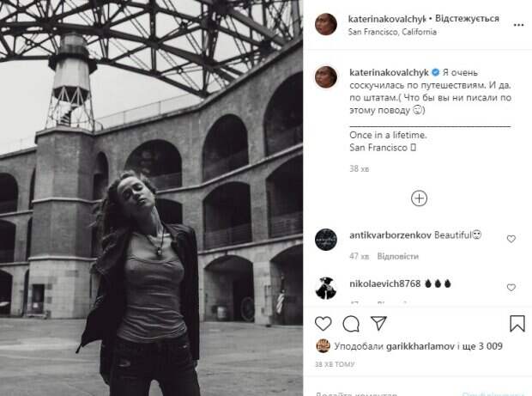Screen dimensions: 532x396
Task: Click the small liker avatar beside Уподобали
Action: click(x=323, y=347)
